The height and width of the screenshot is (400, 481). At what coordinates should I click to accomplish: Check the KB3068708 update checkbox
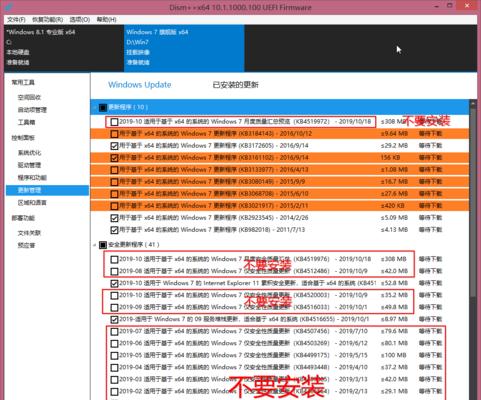[x=114, y=194]
